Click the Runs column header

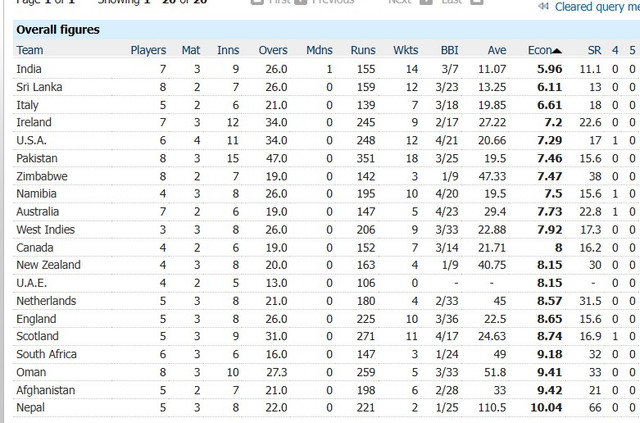[x=363, y=50]
